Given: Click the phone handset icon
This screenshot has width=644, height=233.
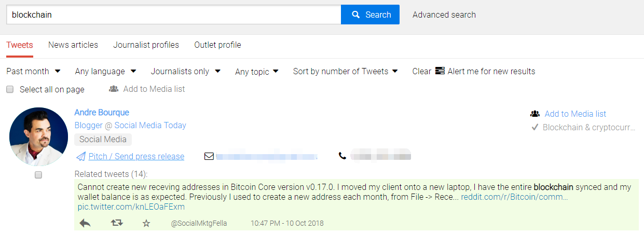Looking at the screenshot, I should pos(342,156).
